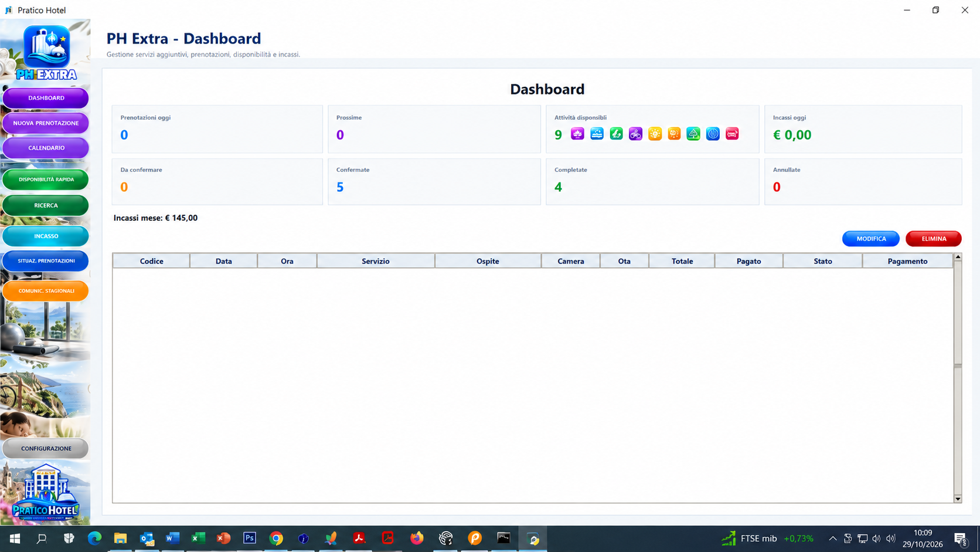The width and height of the screenshot is (980, 552).
Task: Click the Incassi mese: € 145,00 text
Action: click(x=155, y=218)
